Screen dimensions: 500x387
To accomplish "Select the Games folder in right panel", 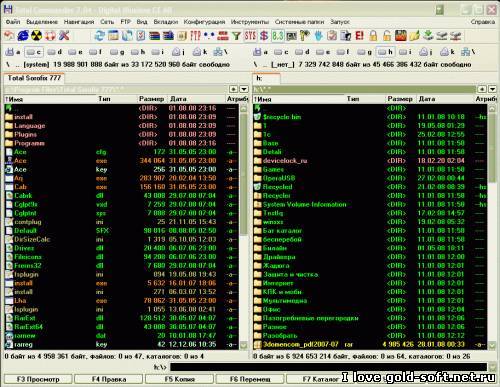I will (x=370, y=169).
